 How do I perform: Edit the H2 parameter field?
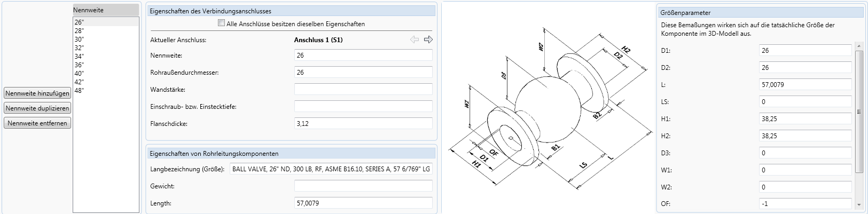[x=806, y=136]
